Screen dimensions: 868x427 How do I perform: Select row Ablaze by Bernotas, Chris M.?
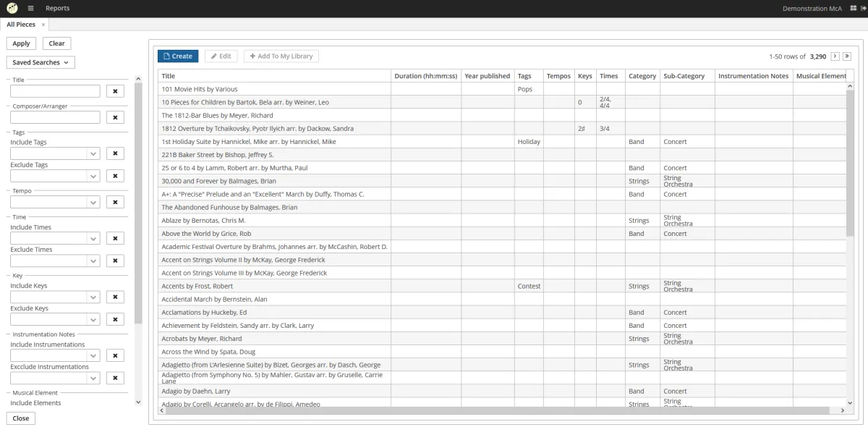point(502,220)
